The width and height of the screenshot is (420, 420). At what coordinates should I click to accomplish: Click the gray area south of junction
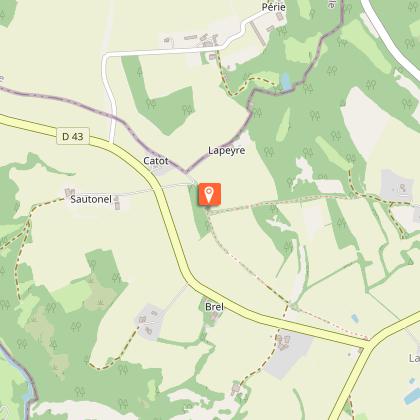pyautogui.click(x=289, y=353)
